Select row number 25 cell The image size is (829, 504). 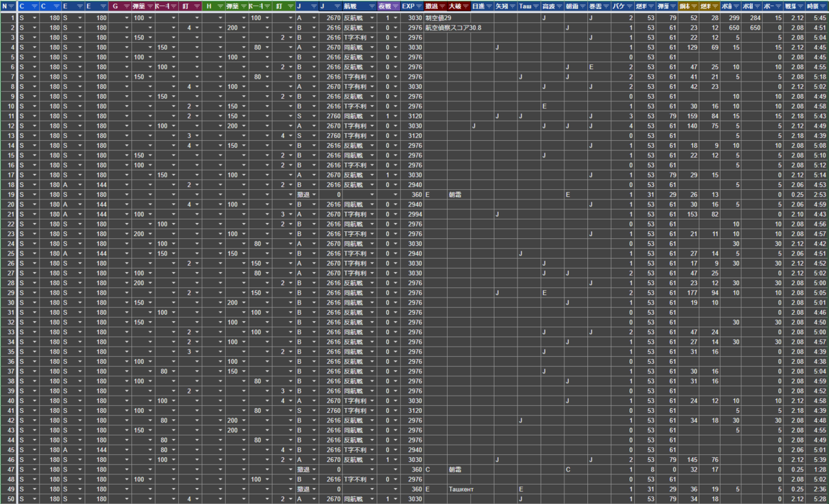pyautogui.click(x=8, y=253)
